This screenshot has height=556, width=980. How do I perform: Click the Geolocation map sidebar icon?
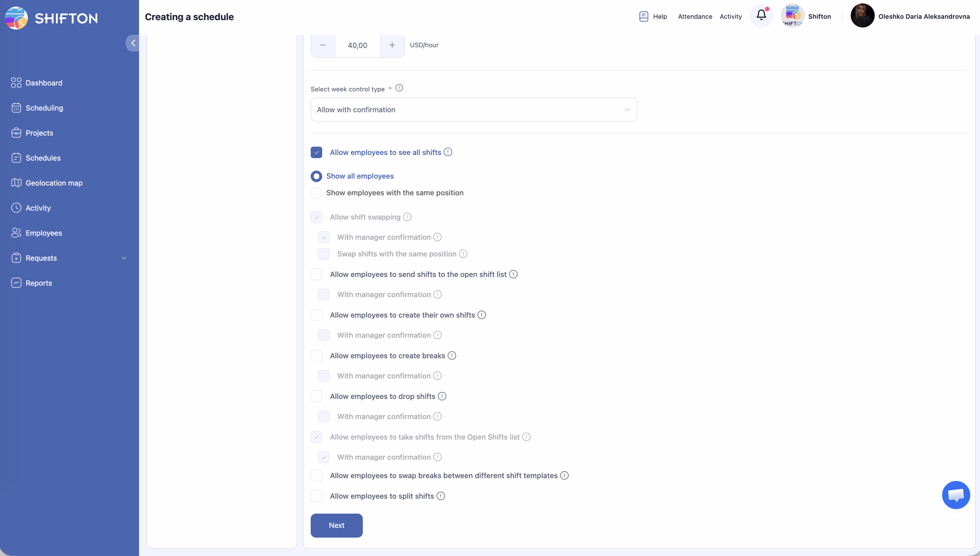click(16, 183)
